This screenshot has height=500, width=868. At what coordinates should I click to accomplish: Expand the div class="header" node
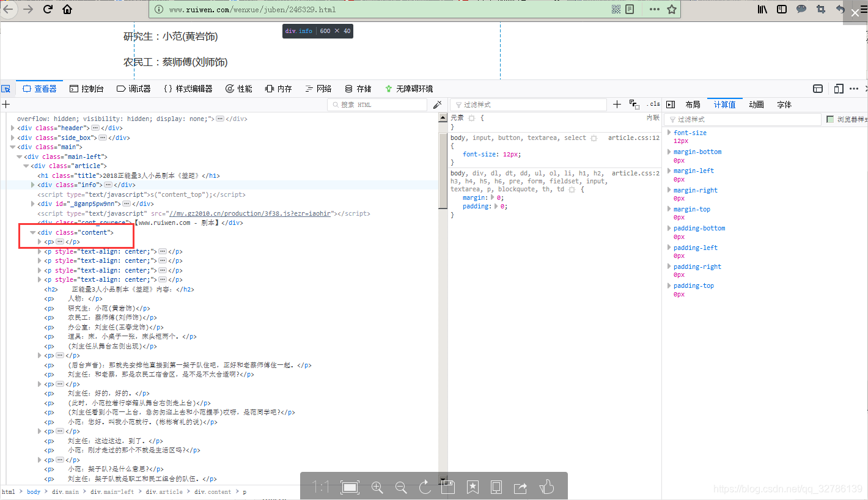13,128
